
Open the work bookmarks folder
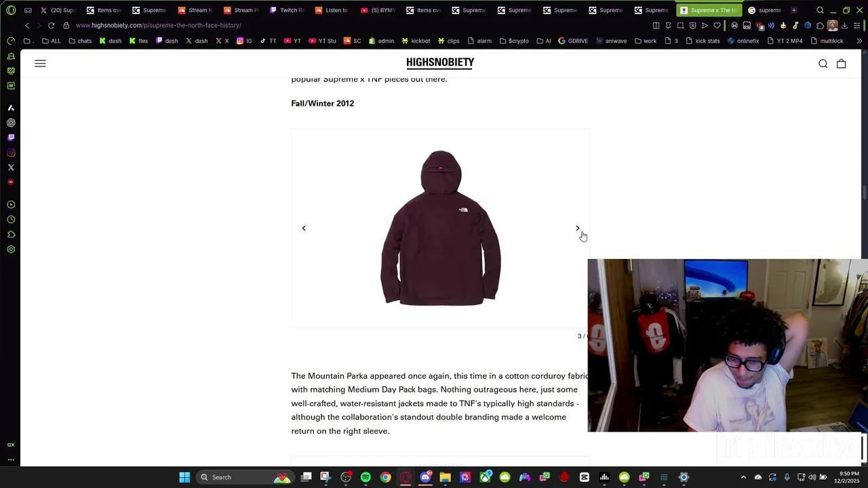[x=645, y=41]
